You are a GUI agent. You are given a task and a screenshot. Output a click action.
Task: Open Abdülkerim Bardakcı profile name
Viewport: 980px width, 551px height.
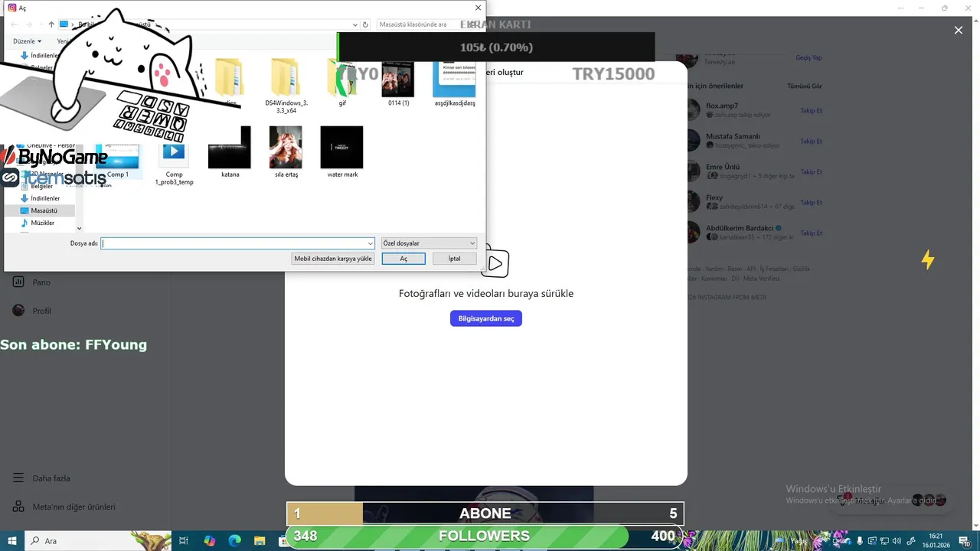[x=740, y=228]
